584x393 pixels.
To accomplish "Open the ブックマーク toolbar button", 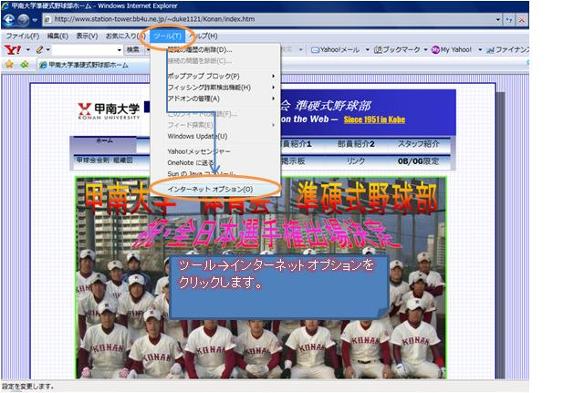I will pyautogui.click(x=396, y=50).
